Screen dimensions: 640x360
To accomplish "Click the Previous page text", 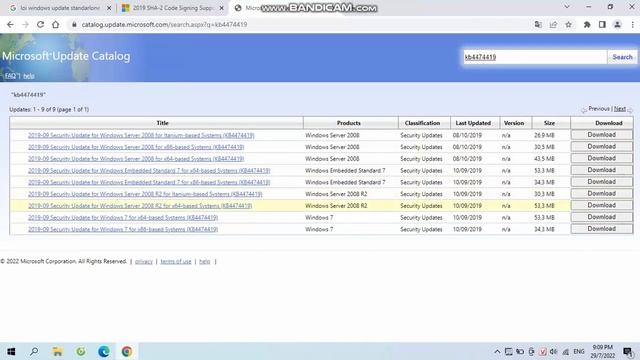I will 599,109.
